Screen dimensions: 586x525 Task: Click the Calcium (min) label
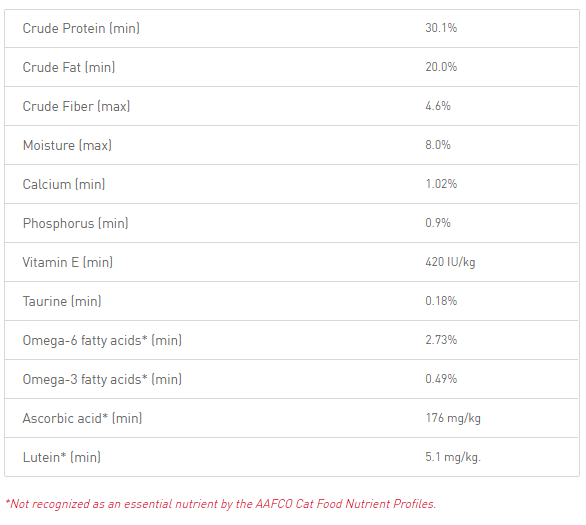[x=64, y=184]
